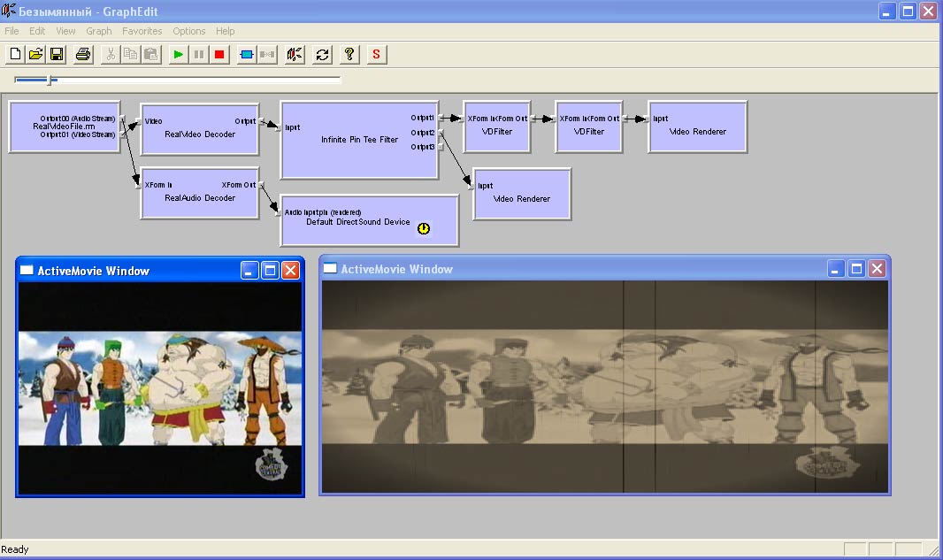Open the File menu

(11, 31)
